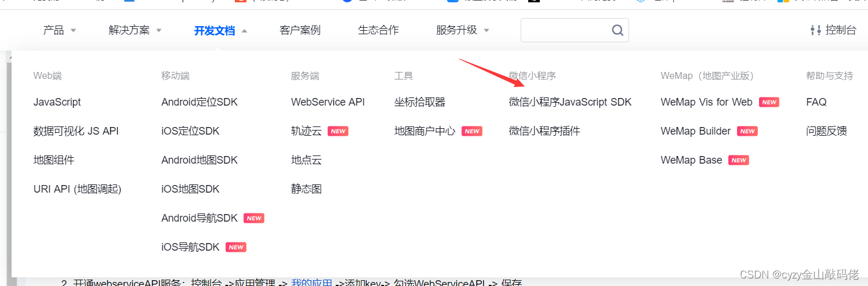
Task: Open WeMap Builder page
Action: coord(696,131)
